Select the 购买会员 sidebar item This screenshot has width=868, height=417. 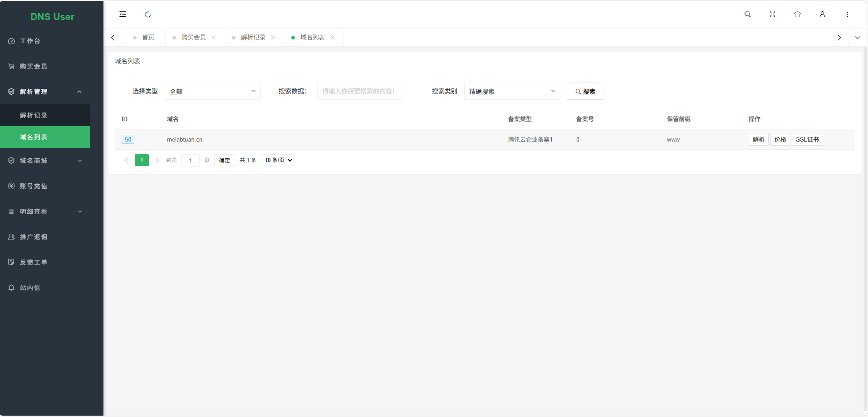tap(33, 66)
